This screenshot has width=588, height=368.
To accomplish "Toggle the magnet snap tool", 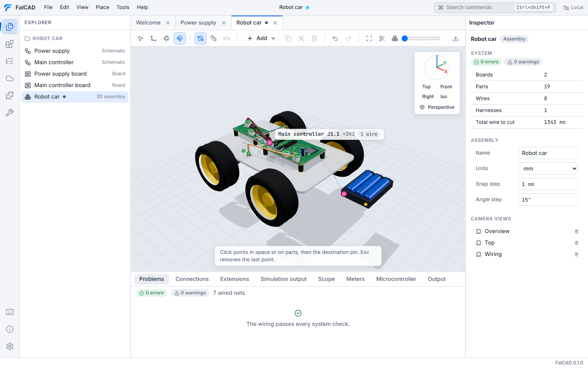I will pyautogui.click(x=180, y=38).
